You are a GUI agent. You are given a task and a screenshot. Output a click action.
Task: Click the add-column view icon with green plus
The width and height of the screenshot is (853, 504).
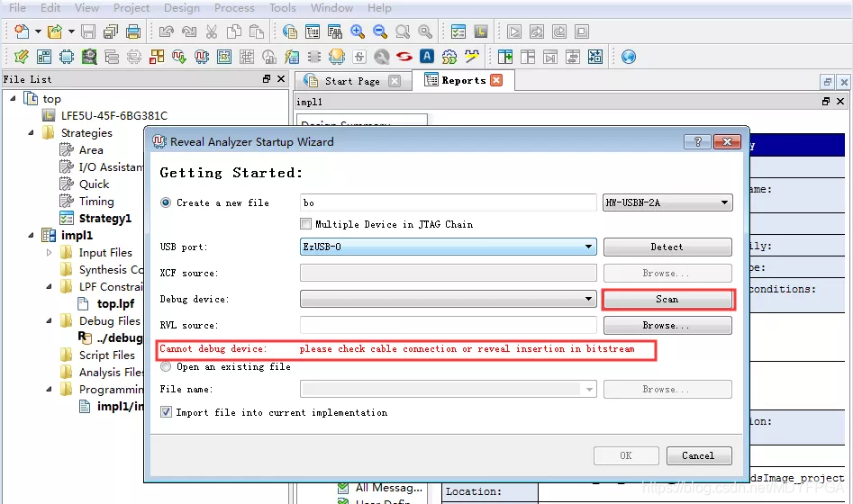pyautogui.click(x=504, y=57)
